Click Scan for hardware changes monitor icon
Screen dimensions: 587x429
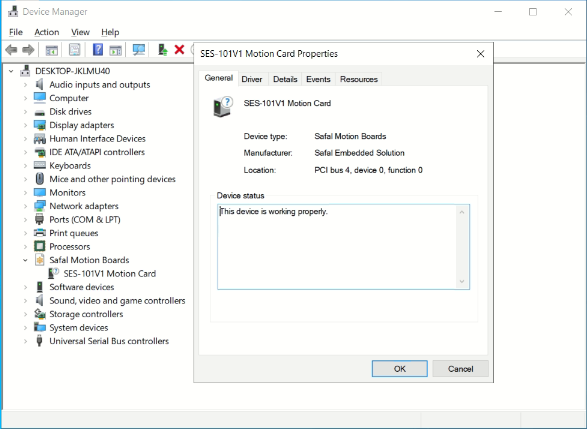click(139, 50)
